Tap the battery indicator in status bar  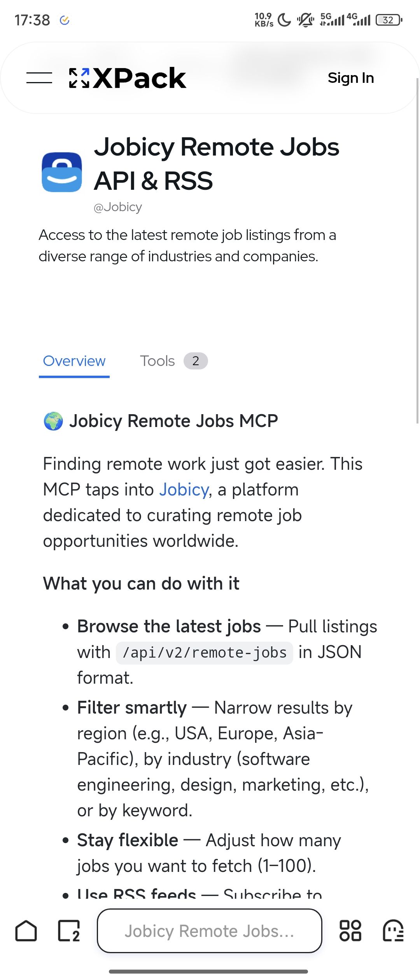tap(389, 20)
